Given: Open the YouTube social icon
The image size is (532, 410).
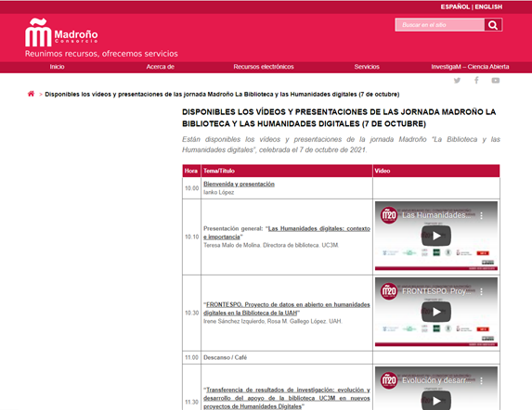Looking at the screenshot, I should [496, 81].
